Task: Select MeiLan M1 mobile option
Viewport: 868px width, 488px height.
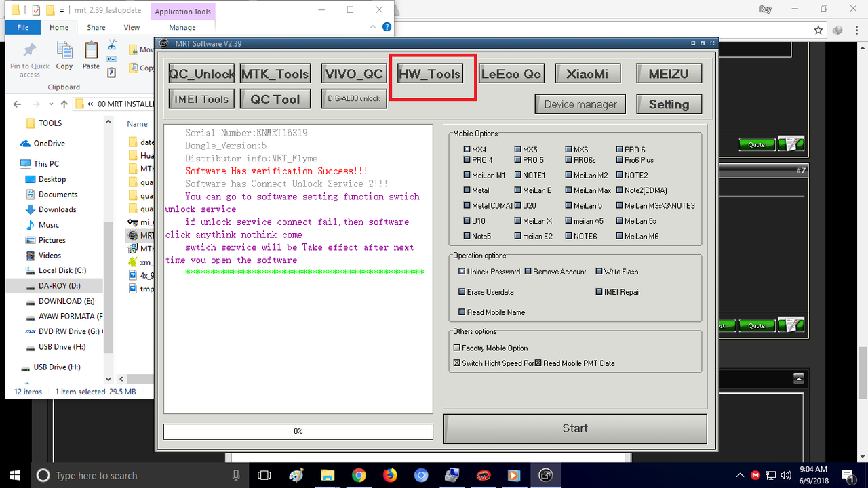Action: click(x=484, y=175)
